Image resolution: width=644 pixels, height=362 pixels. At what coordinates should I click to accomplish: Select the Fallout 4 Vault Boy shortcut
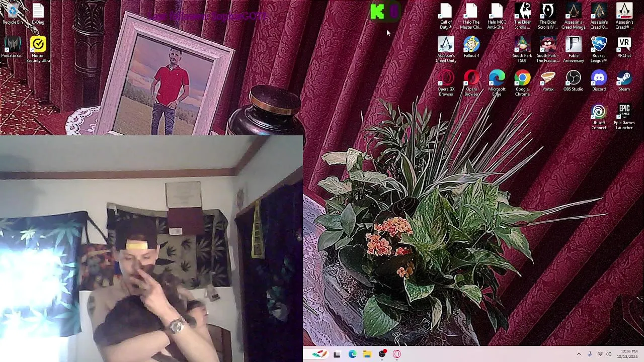pos(471,47)
